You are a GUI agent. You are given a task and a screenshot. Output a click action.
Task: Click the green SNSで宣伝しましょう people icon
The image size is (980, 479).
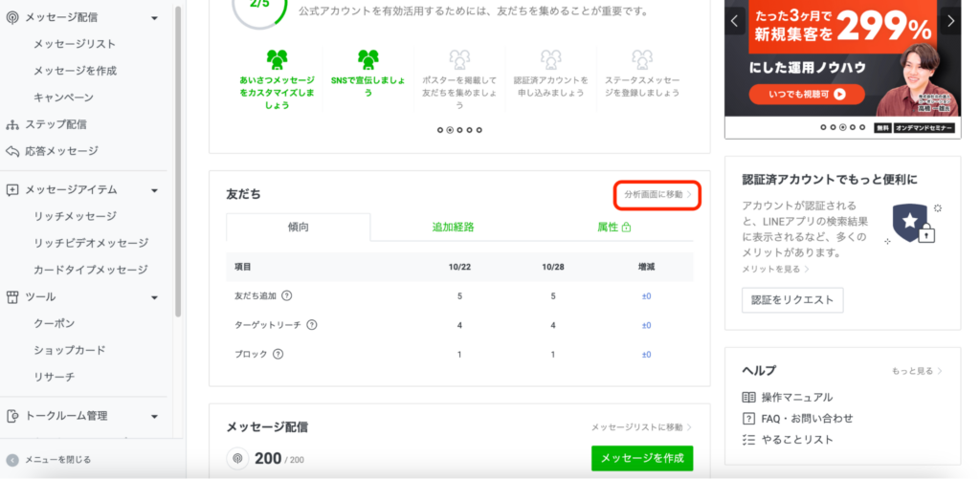pos(368,59)
